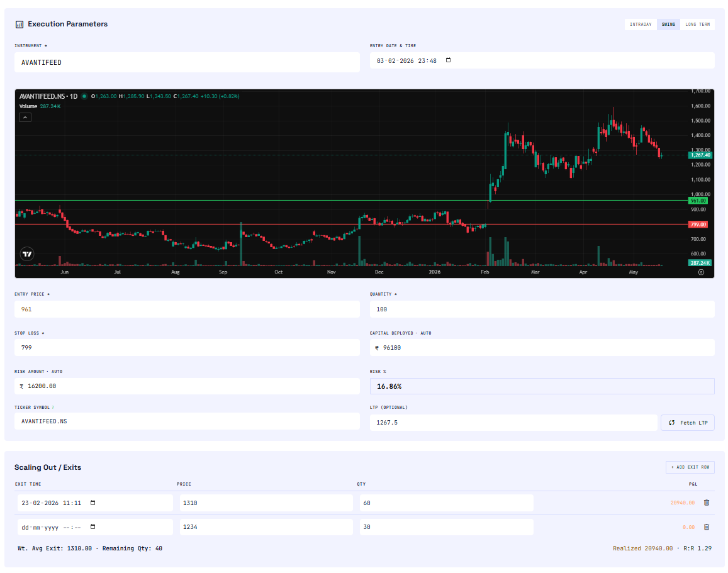
Task: Switch to the Intraday tab
Action: [641, 25]
